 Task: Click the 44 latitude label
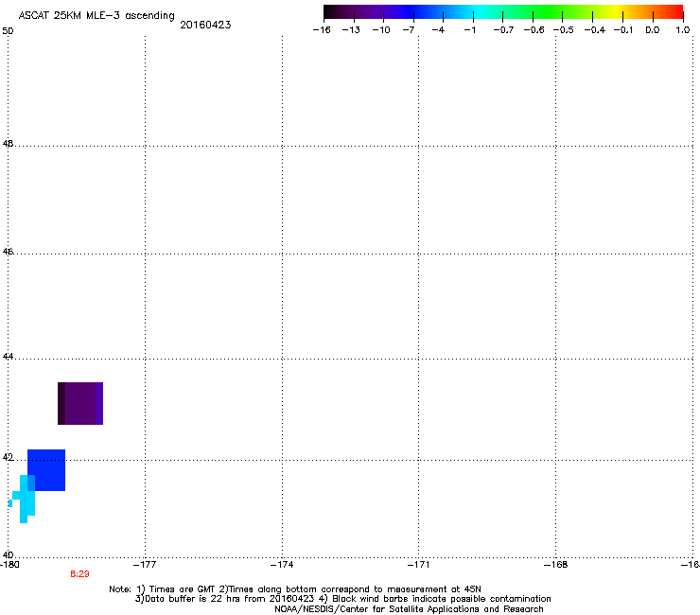click(8, 357)
